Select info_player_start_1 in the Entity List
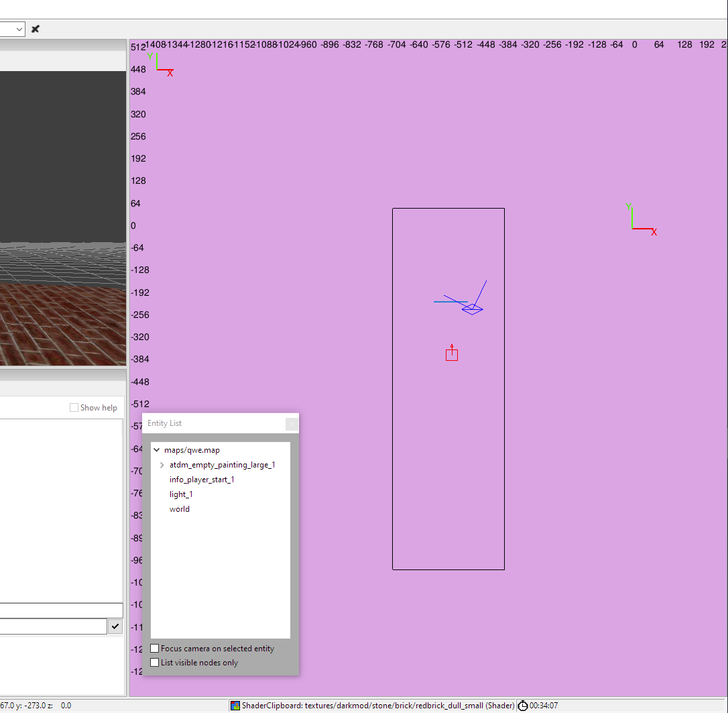728x713 pixels. 202,480
